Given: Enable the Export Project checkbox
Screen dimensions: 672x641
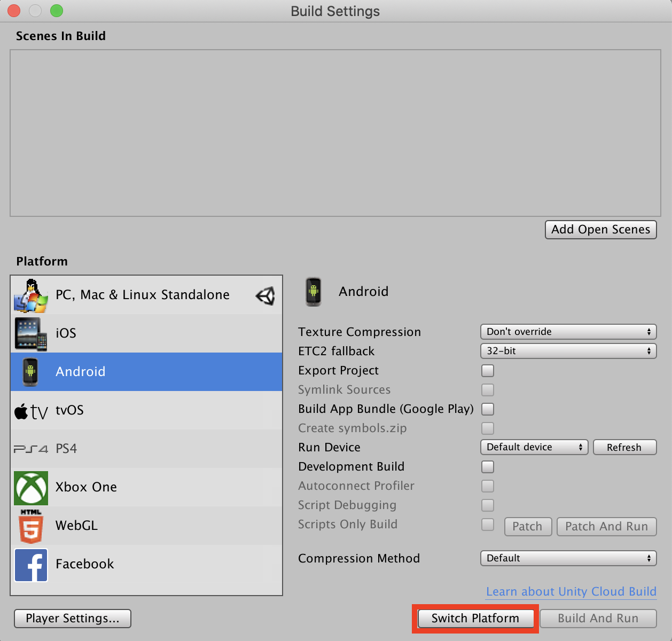Looking at the screenshot, I should (488, 371).
